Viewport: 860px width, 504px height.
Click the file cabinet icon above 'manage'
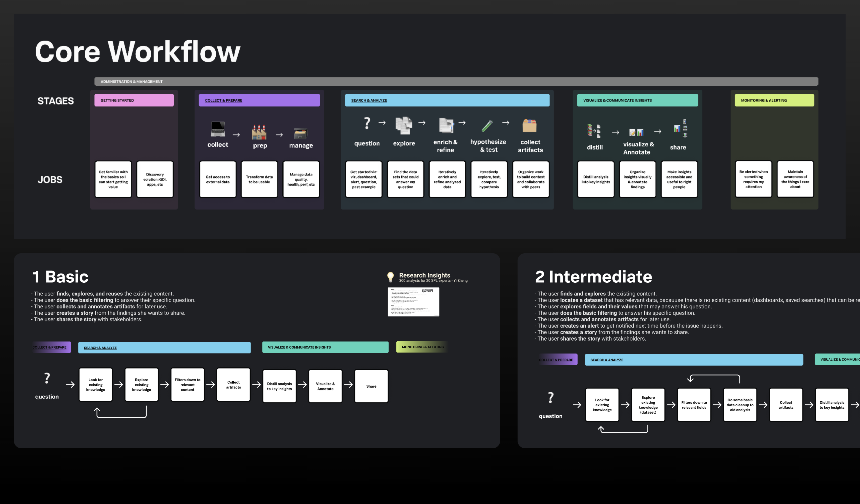300,133
